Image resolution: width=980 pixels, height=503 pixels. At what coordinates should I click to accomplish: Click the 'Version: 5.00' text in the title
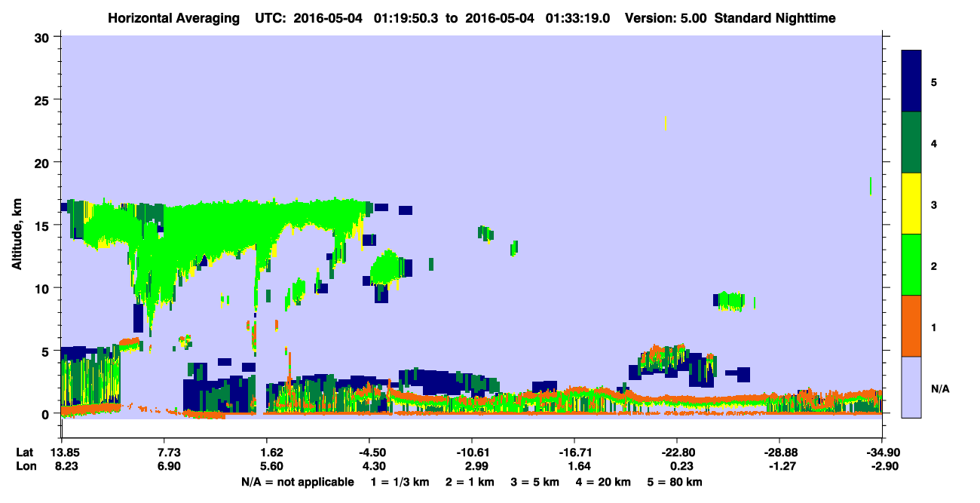pos(665,18)
